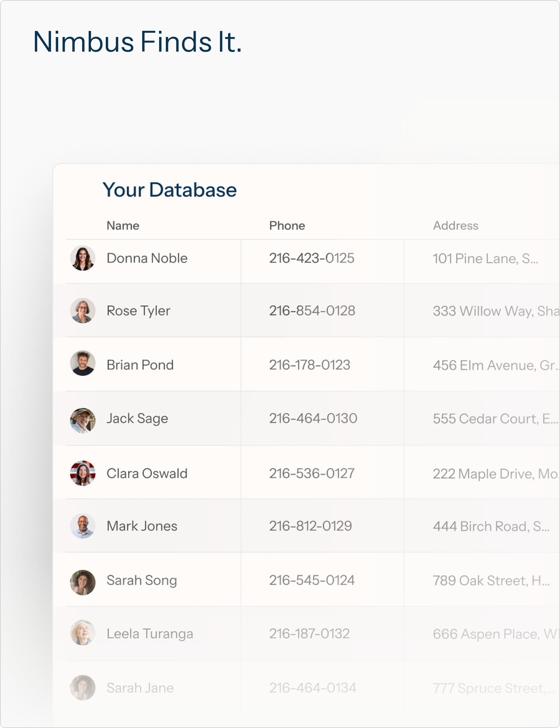Image resolution: width=560 pixels, height=728 pixels.
Task: Select the name Clara Oswald
Action: point(147,474)
